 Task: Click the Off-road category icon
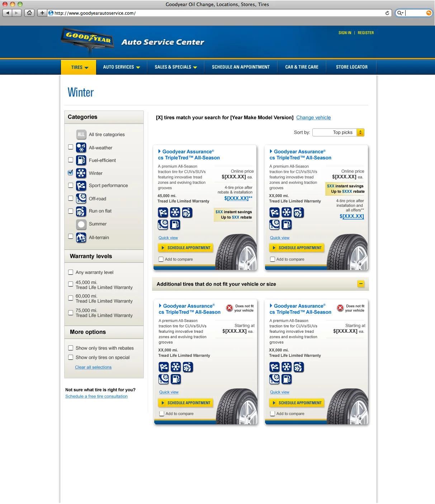click(81, 199)
